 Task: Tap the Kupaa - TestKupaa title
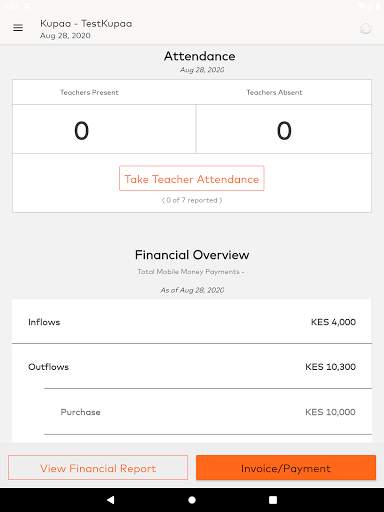pos(86,24)
